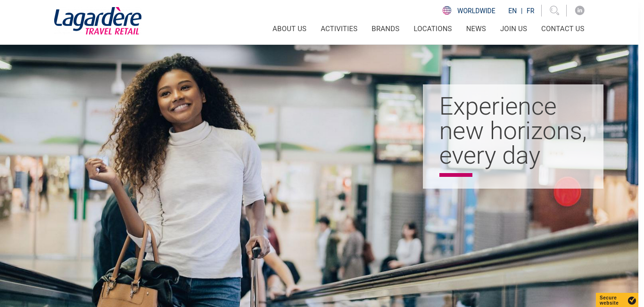Open the search magnifier icon
644x307 pixels.
pos(554,10)
